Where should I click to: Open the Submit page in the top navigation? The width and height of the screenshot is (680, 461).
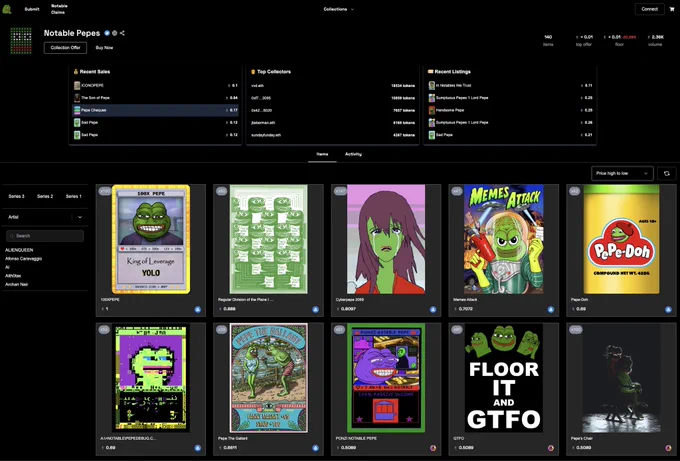pyautogui.click(x=32, y=9)
